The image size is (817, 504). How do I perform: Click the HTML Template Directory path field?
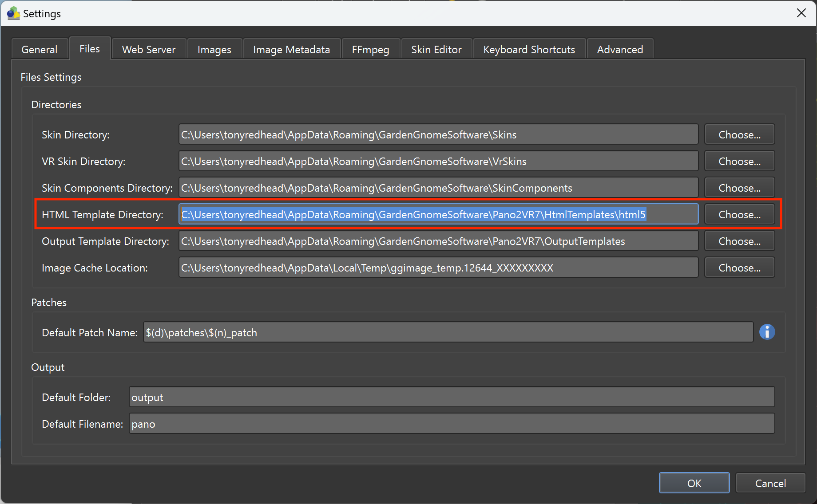tap(439, 214)
